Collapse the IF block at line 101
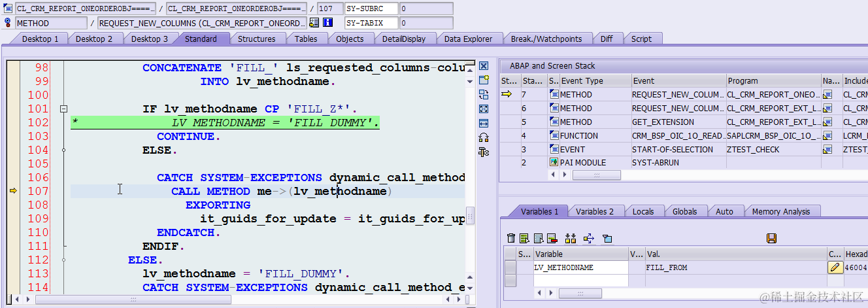The image size is (868, 308). [x=64, y=109]
